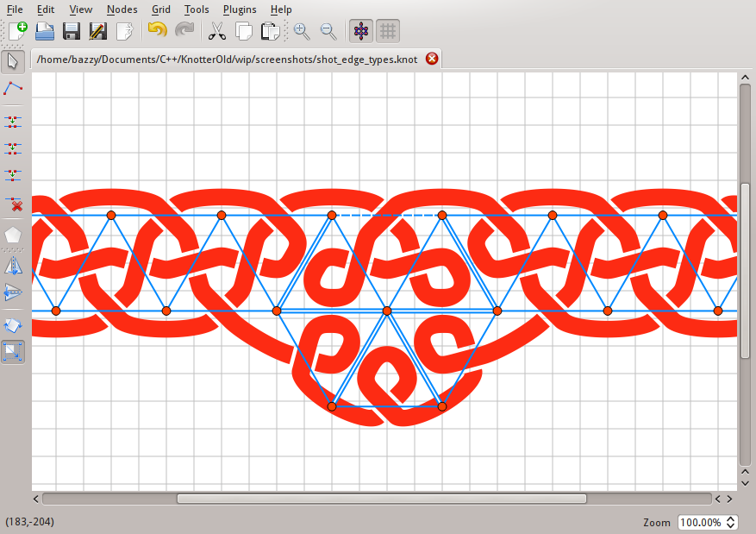Click the horizontal scrollbar far-left arrow

36,499
